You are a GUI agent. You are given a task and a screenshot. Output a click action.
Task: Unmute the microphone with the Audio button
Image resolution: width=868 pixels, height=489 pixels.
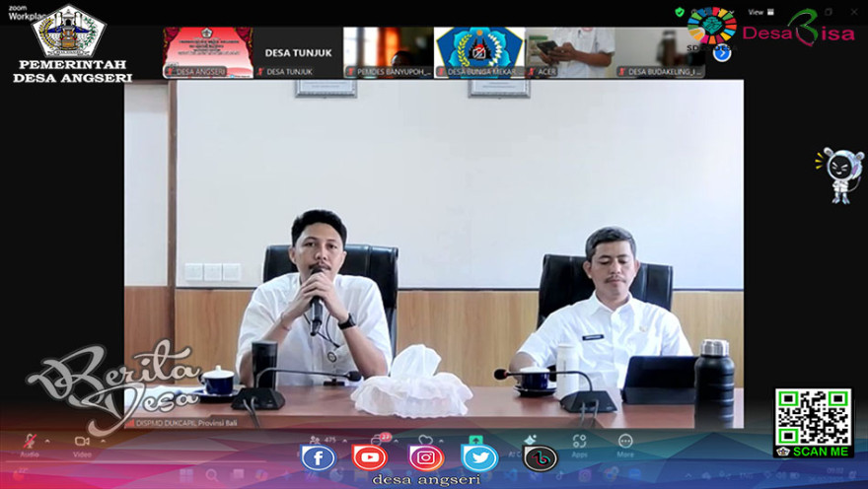(30, 446)
